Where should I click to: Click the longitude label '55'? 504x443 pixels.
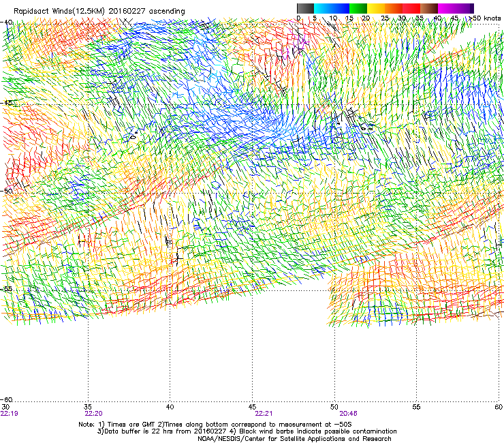click(x=416, y=407)
